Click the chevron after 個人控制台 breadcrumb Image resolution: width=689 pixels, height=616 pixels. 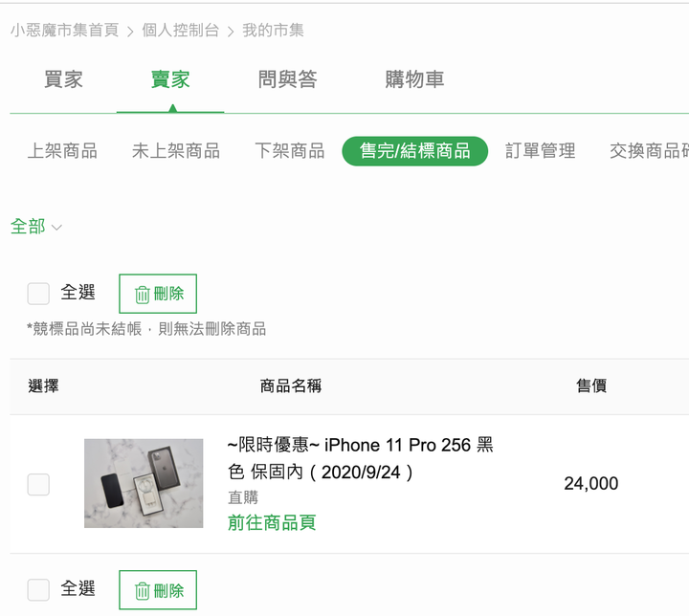coord(231,32)
